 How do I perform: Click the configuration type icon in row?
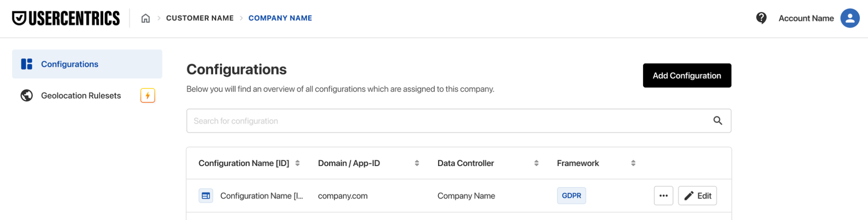(x=206, y=196)
